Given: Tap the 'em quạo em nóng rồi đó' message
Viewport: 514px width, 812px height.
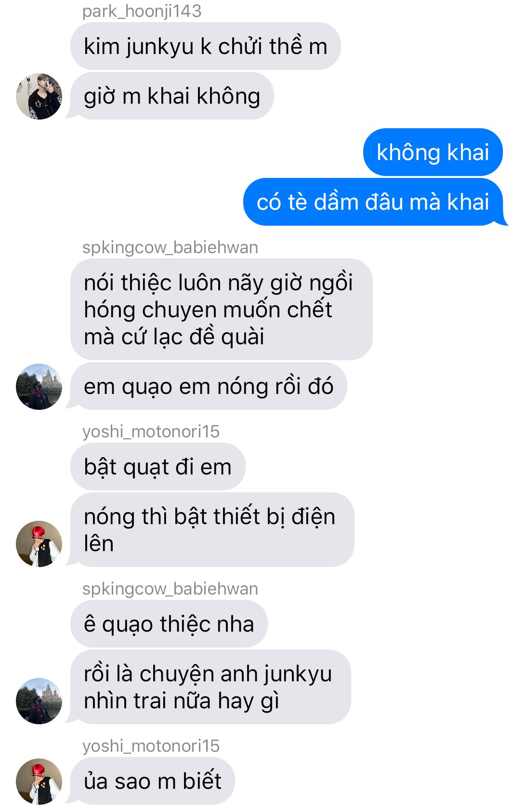Looking at the screenshot, I should click(x=209, y=386).
